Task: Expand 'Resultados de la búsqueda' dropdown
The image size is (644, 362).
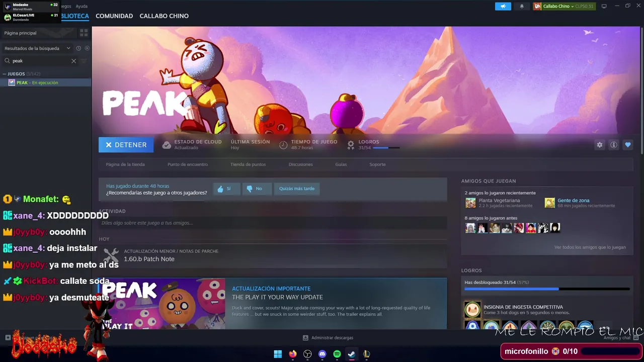Action: coord(37,48)
